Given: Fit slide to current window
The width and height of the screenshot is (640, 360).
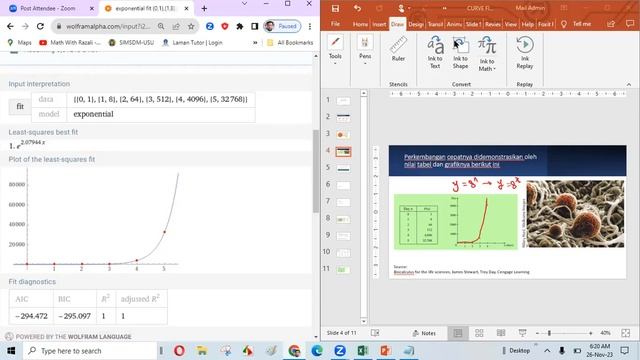Looking at the screenshot, I should 625,333.
